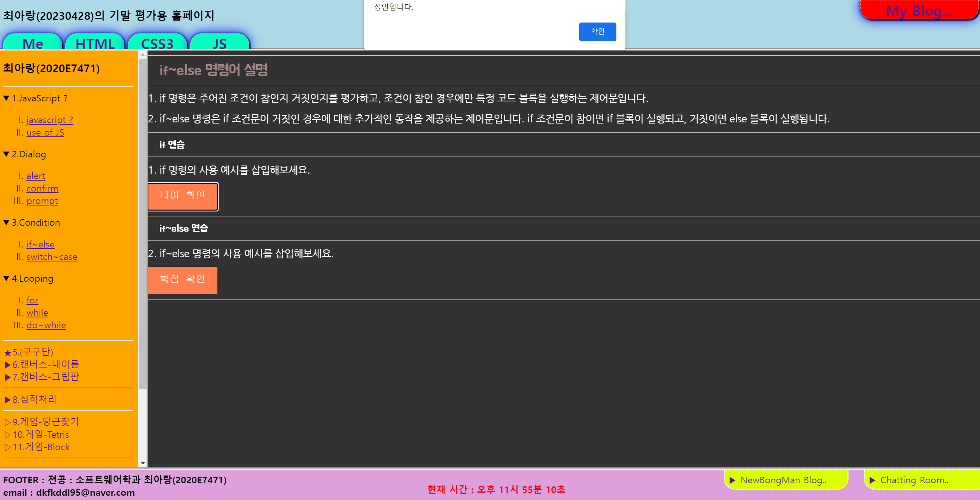Screen dimensions: 980x500
Task: Open the Me tab
Action: click(33, 43)
